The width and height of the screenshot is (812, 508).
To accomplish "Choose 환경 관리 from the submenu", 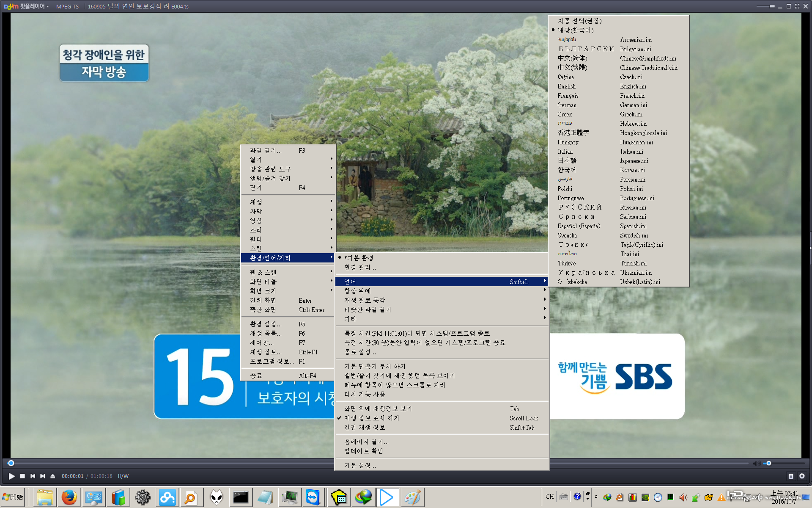I will pyautogui.click(x=359, y=267).
